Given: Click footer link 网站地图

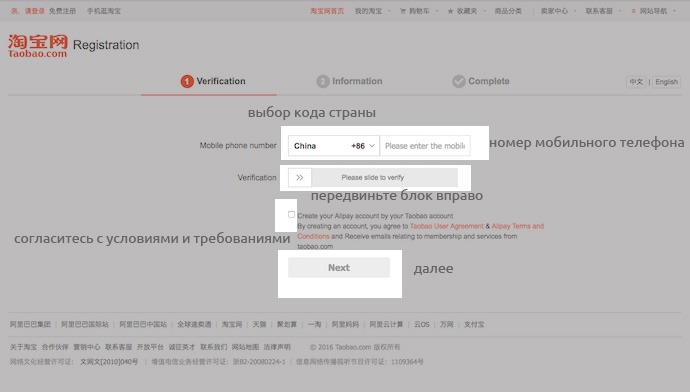Looking at the screenshot, I should pos(245,347).
